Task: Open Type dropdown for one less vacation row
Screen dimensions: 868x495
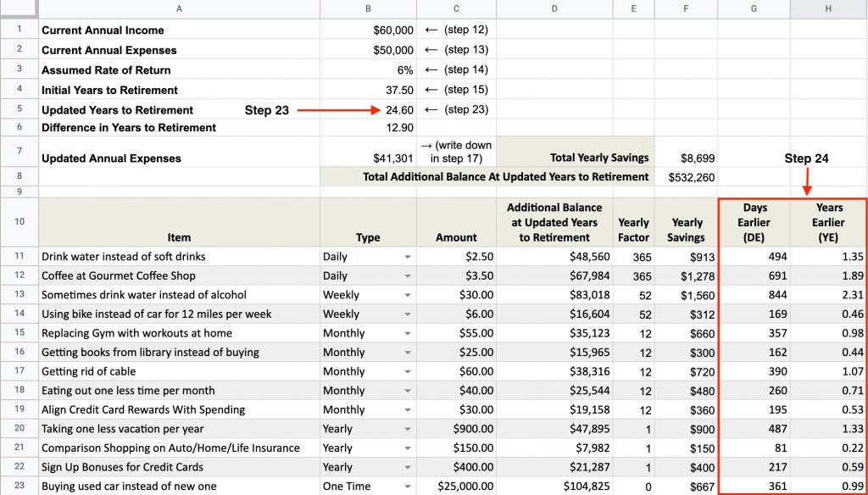Action: click(x=408, y=429)
